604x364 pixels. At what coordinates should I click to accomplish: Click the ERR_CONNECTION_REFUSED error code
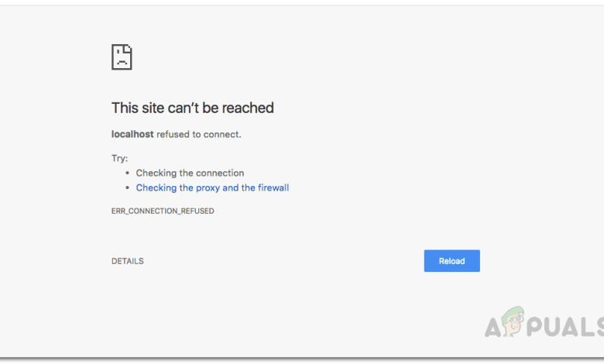[163, 211]
